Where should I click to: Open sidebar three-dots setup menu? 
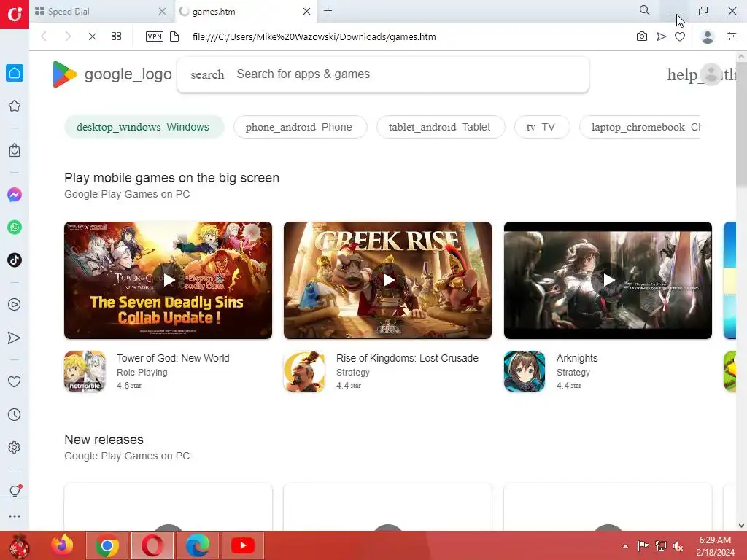[15, 516]
